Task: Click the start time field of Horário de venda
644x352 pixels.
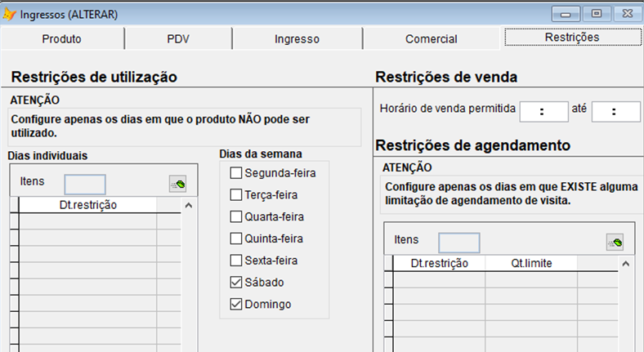Action: pos(543,112)
